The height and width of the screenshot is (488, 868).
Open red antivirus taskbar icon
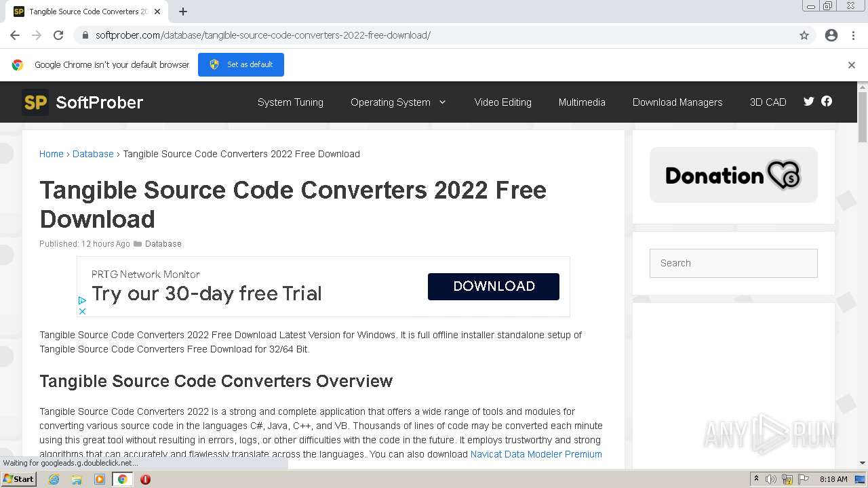(x=145, y=479)
